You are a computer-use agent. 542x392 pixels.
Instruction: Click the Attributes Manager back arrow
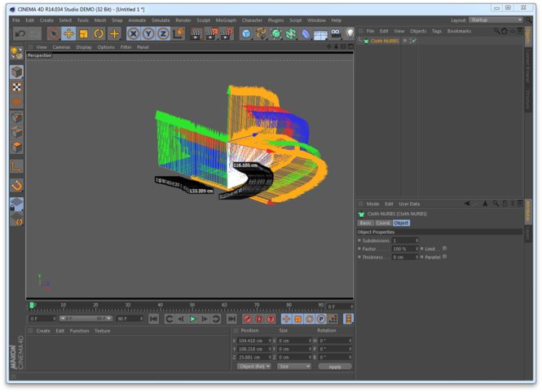point(467,204)
